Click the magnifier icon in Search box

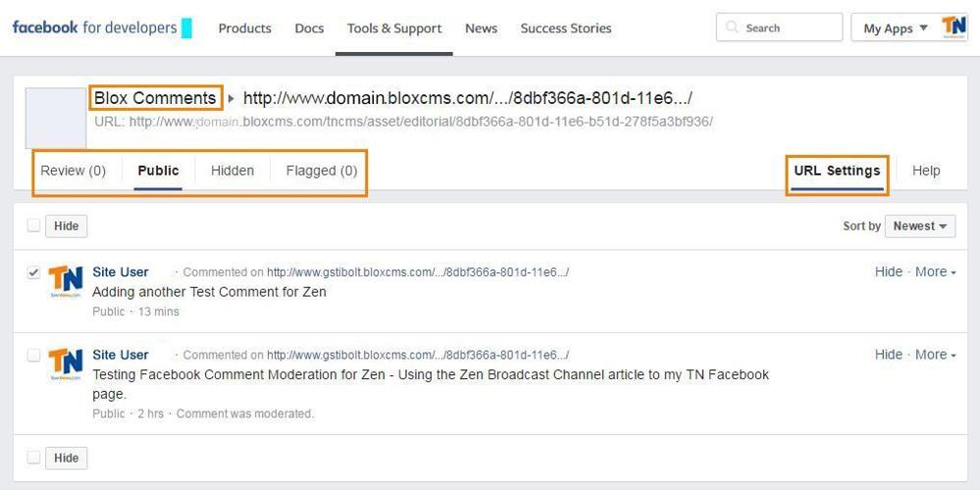pyautogui.click(x=732, y=28)
